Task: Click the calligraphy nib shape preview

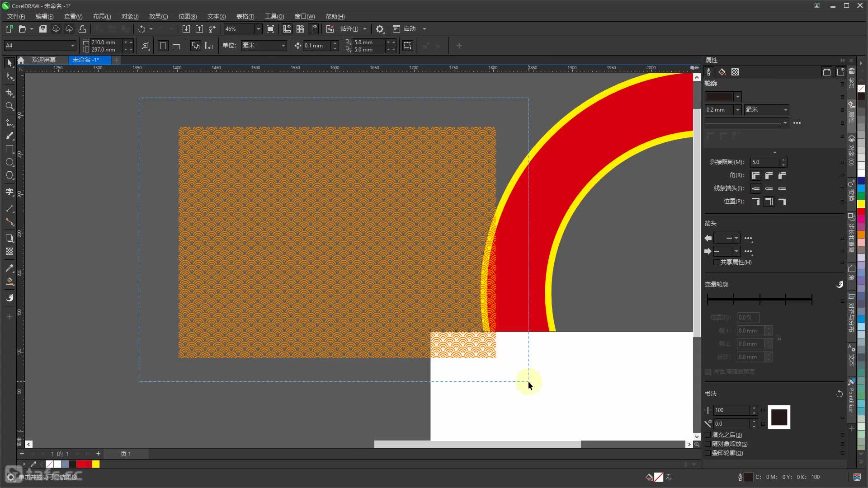Action: pyautogui.click(x=779, y=417)
